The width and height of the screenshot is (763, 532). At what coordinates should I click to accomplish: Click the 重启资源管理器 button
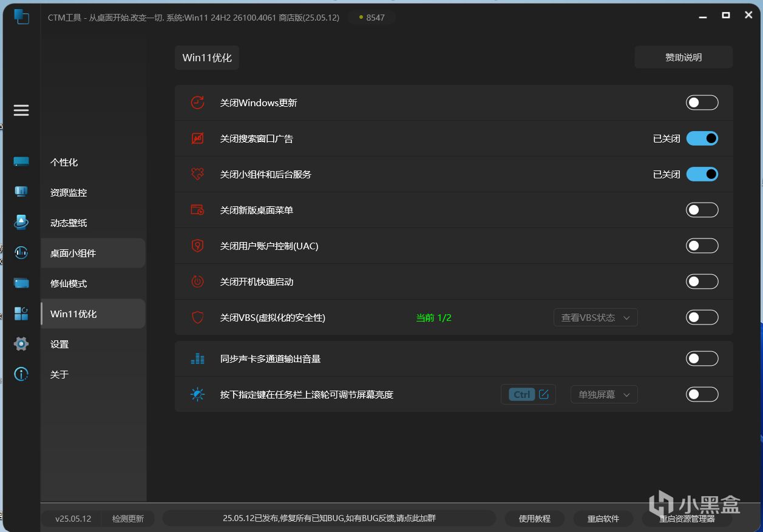(687, 519)
